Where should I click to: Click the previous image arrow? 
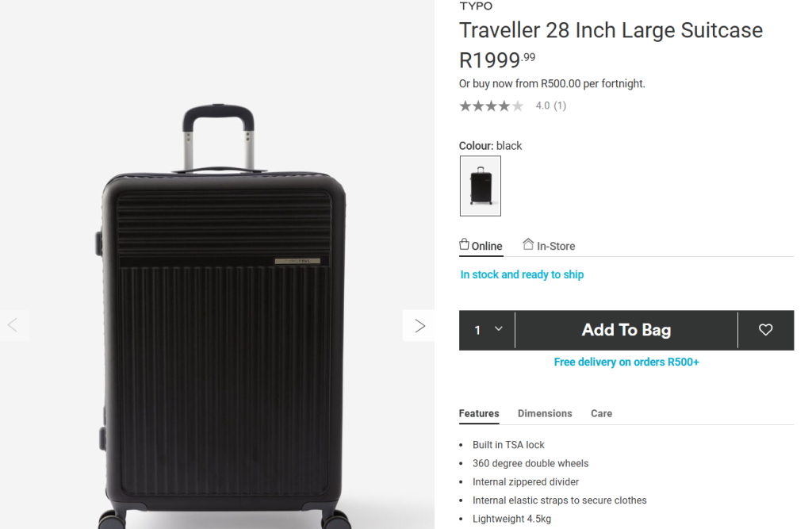[x=13, y=325]
